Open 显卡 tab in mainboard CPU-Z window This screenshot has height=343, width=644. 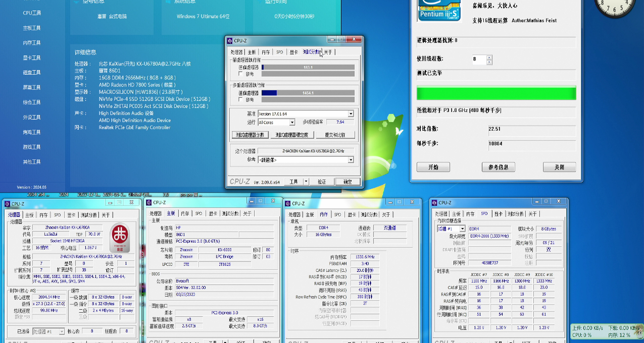click(x=213, y=214)
